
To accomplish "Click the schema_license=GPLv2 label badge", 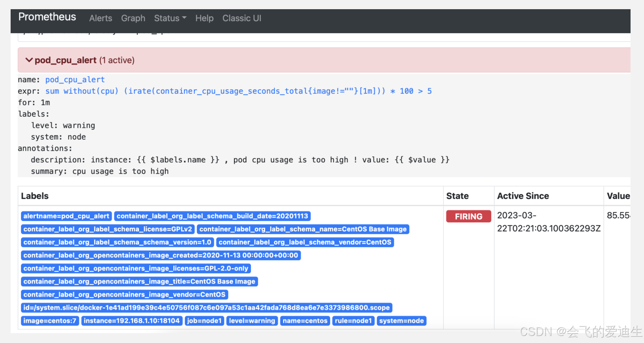I will pos(108,229).
